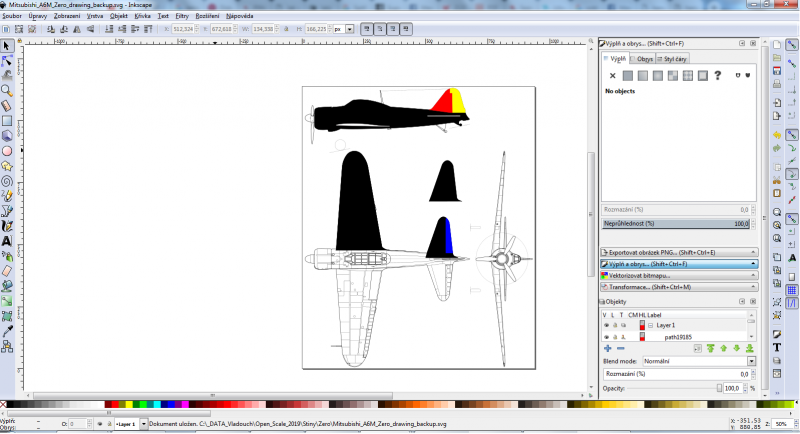Toggle visibility eye of path19185
This screenshot has width=800, height=434.
click(x=606, y=337)
